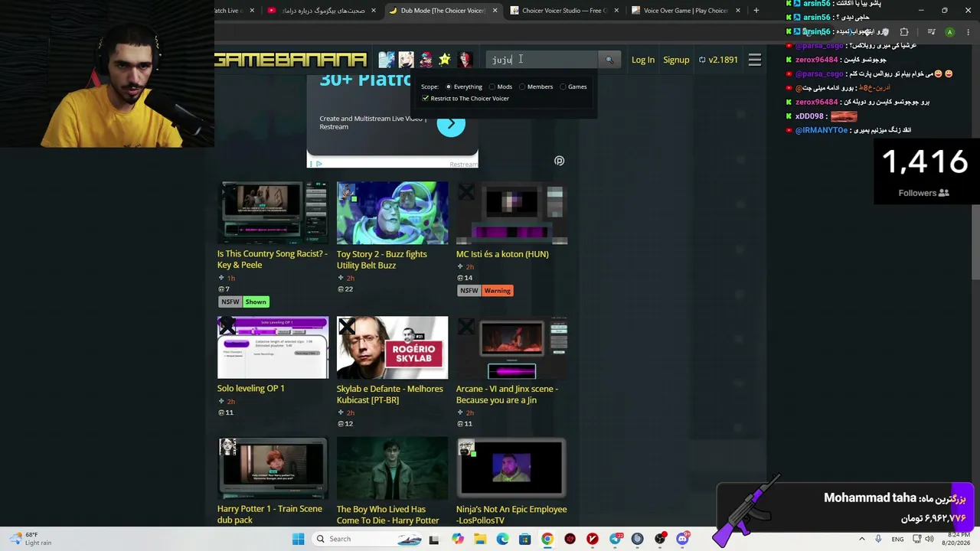The width and height of the screenshot is (980, 551).
Task: Open 'Toy Story 2 - Buzz fights' link
Action: click(382, 259)
